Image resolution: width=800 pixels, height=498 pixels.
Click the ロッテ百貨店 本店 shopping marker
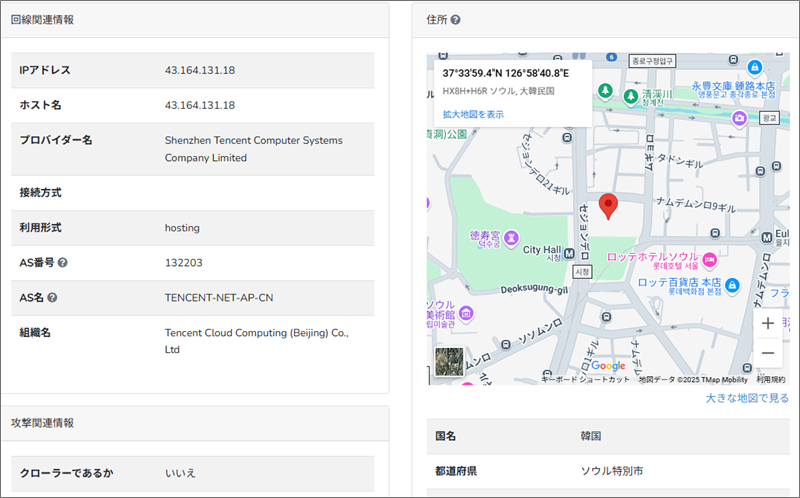[732, 285]
